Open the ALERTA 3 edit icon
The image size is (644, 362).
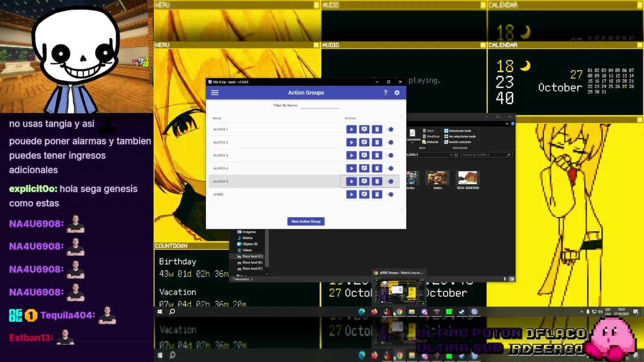tap(364, 155)
